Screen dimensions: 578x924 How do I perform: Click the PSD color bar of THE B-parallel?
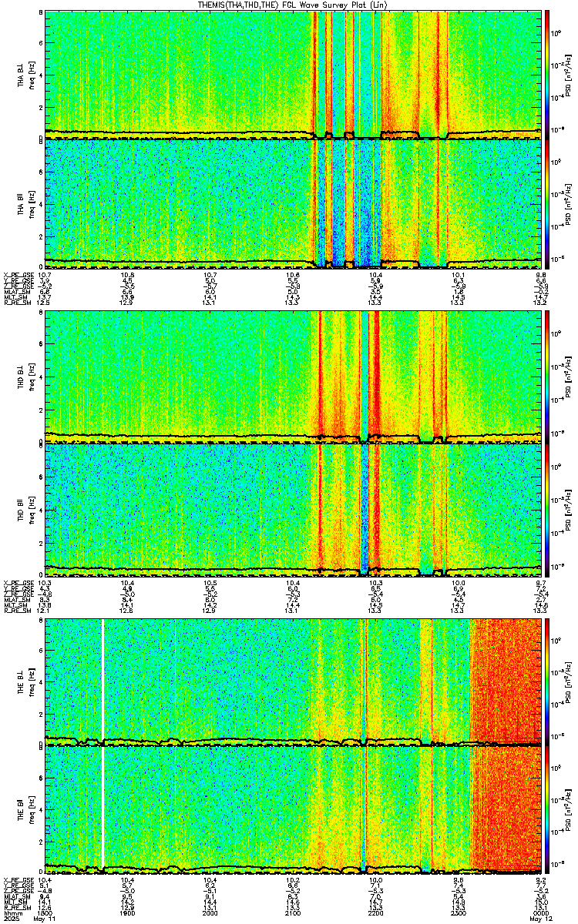click(548, 811)
